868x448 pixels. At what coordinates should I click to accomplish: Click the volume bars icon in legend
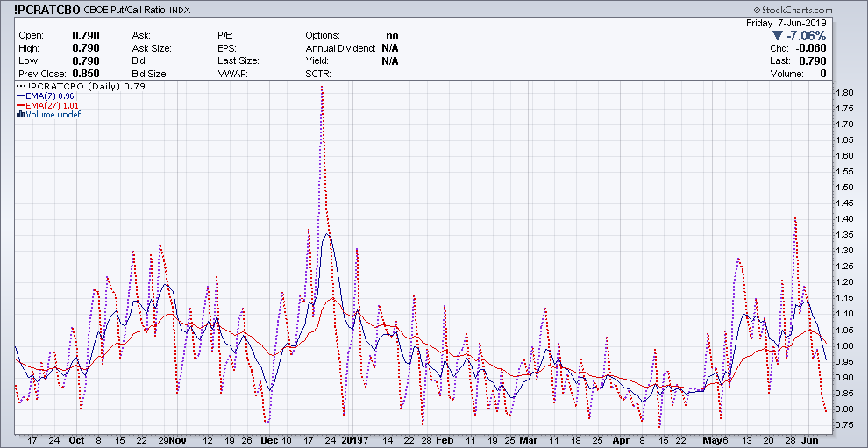(x=20, y=115)
